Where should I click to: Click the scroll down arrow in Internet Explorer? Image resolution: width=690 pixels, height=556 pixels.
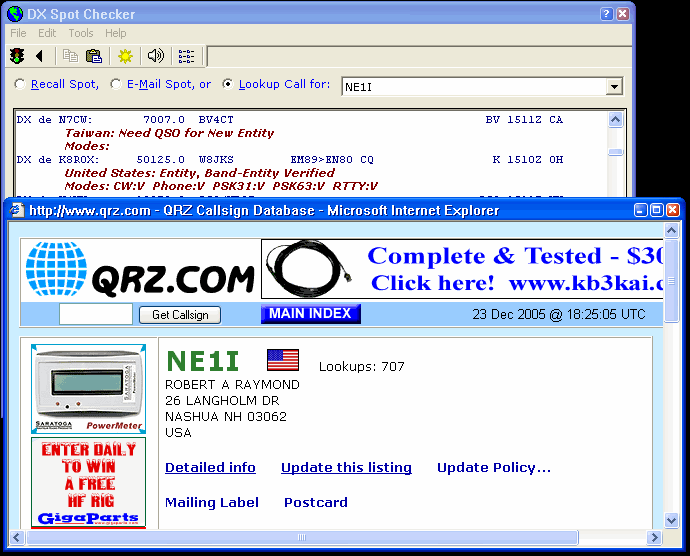(671, 520)
